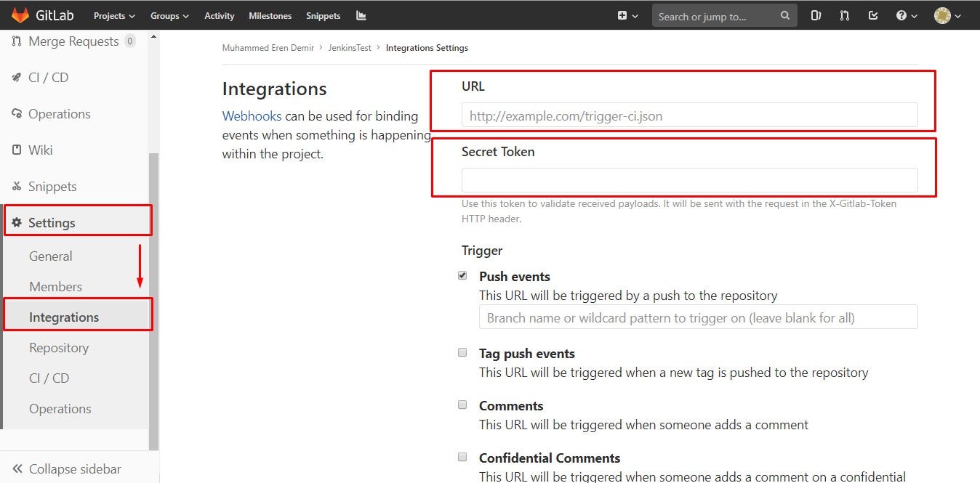Open your assigned issues from the top bar
This screenshot has width=980, height=483.
(816, 15)
